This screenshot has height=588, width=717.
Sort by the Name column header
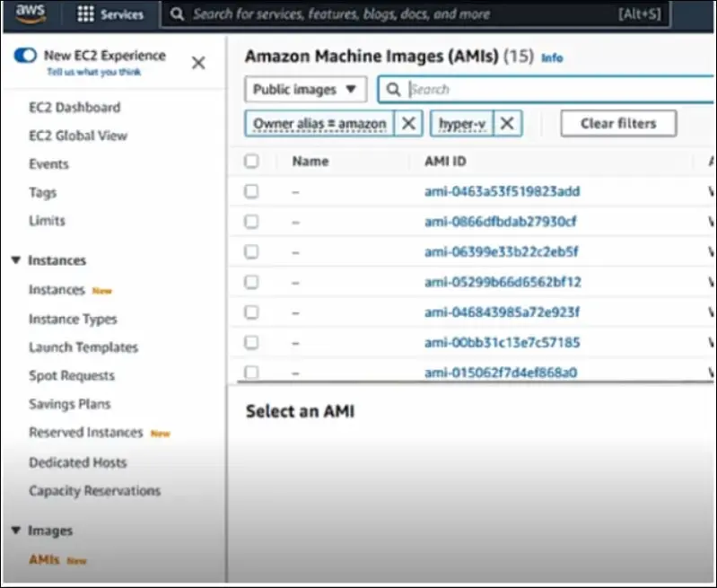point(310,161)
